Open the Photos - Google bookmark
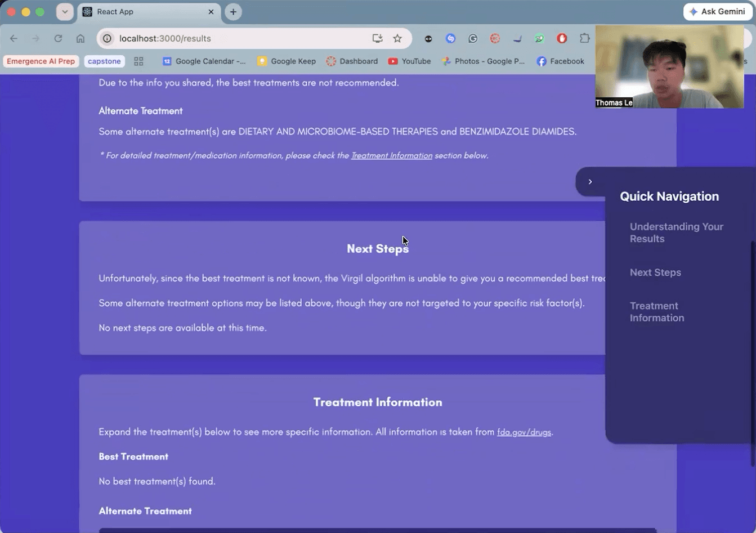 tap(483, 61)
